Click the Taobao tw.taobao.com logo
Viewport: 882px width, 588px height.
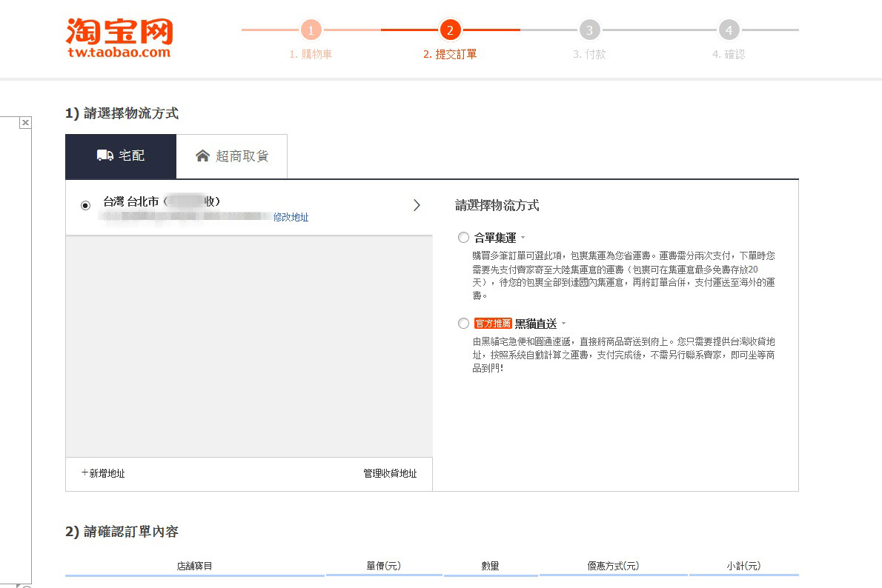pos(119,39)
